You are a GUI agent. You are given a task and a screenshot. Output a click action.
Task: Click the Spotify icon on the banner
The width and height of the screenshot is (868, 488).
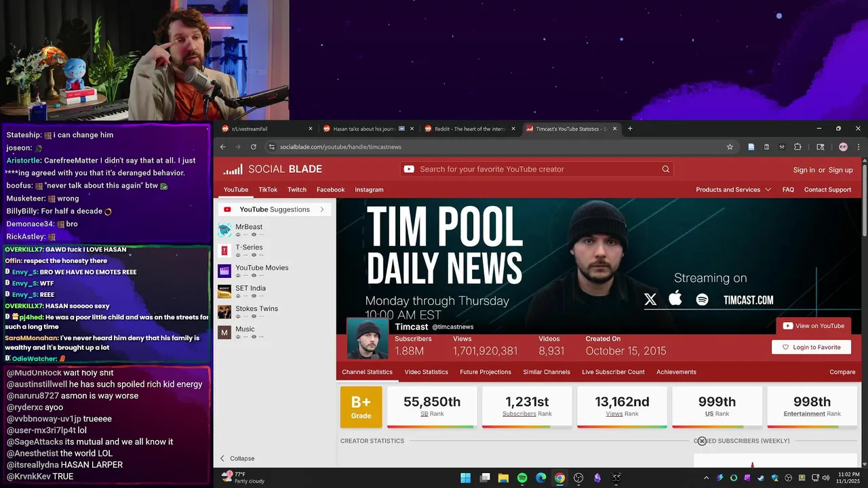(x=702, y=300)
